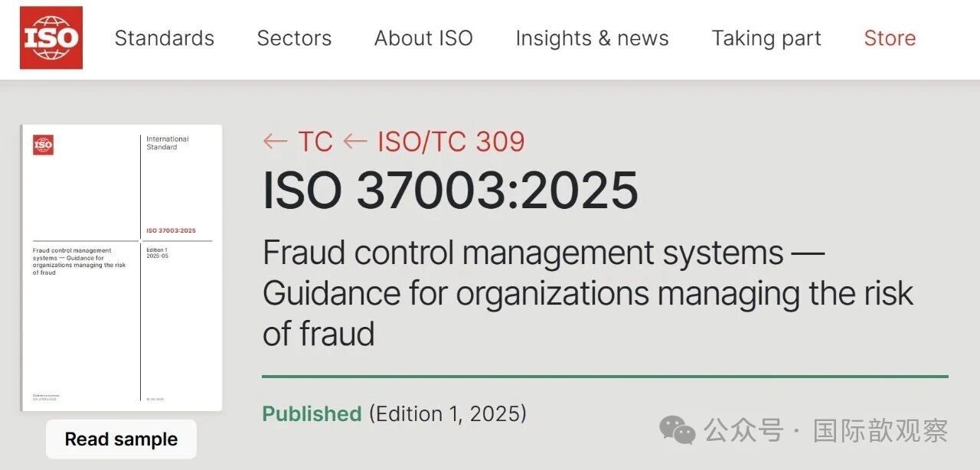Click the arrow icon before ISO/TC 309
This screenshot has height=470, width=980.
(x=355, y=142)
